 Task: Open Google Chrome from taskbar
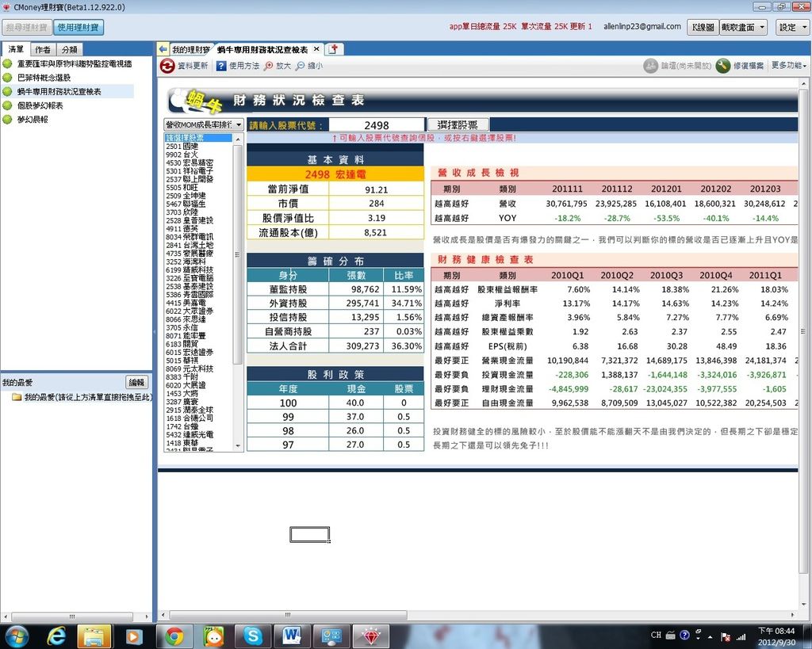(174, 636)
